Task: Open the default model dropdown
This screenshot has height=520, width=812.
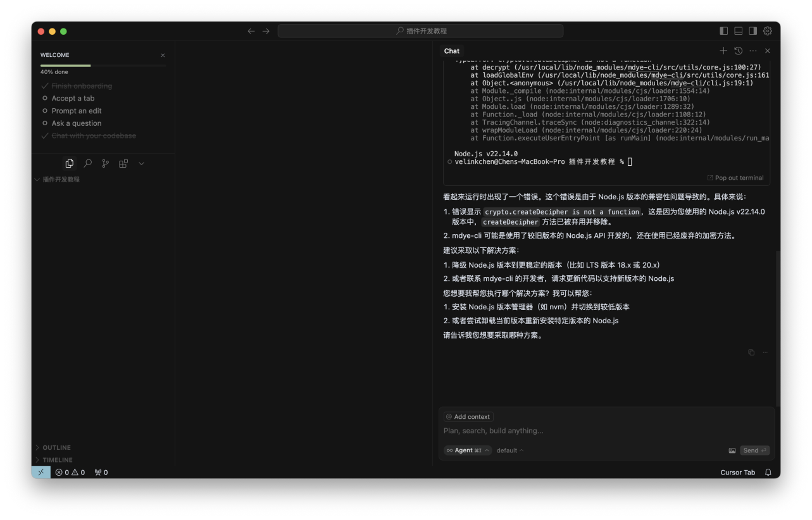Action: click(x=509, y=450)
